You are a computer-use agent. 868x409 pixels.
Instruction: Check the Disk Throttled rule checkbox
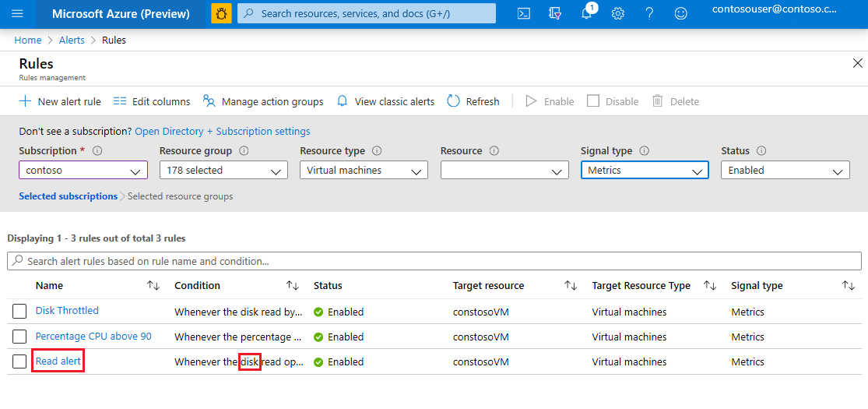pos(19,312)
